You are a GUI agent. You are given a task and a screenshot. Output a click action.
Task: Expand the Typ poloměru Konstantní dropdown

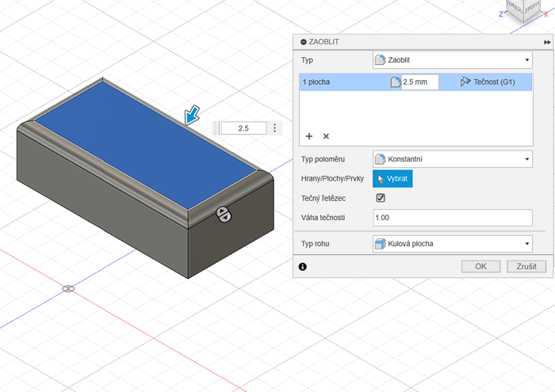[452, 159]
